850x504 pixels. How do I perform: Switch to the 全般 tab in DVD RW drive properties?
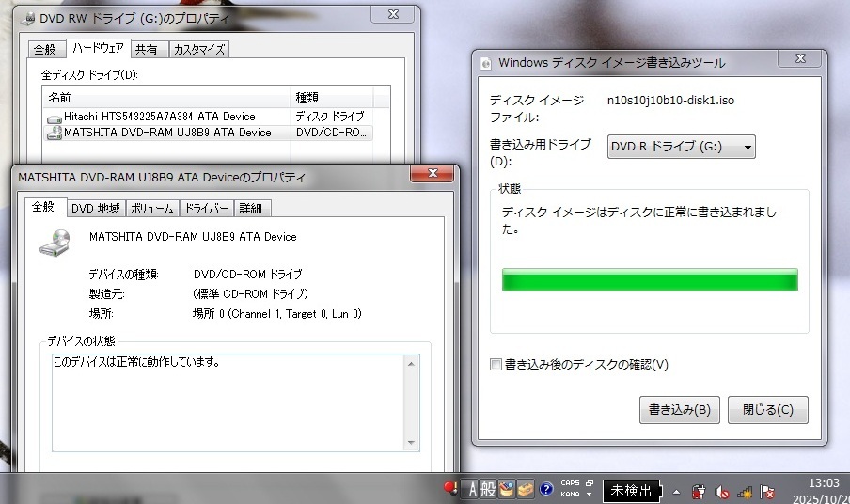(45, 49)
